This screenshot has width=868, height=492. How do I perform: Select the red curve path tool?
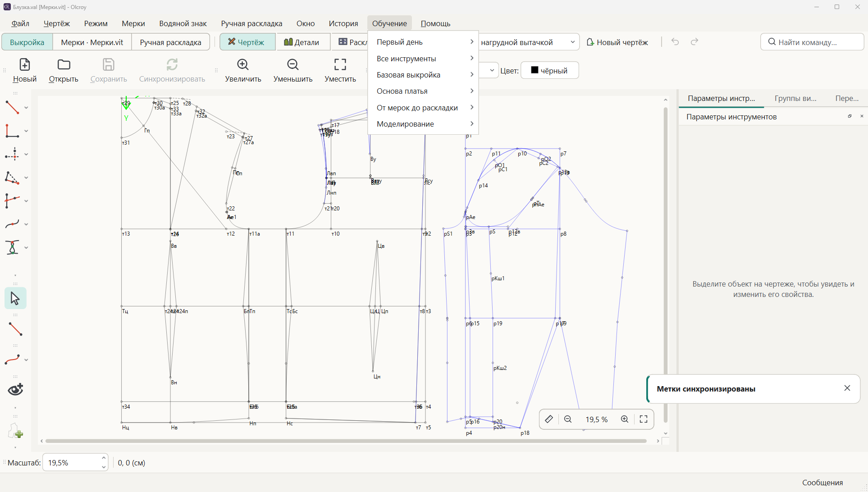coord(12,360)
